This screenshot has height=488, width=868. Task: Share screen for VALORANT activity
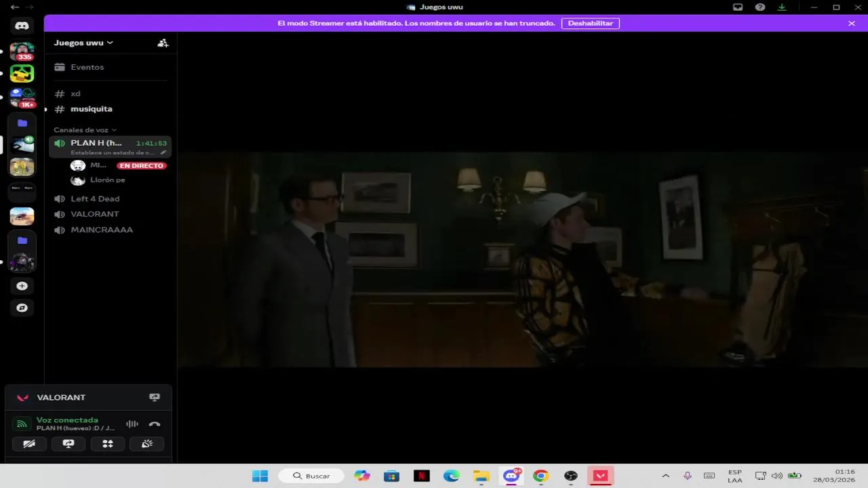point(155,397)
